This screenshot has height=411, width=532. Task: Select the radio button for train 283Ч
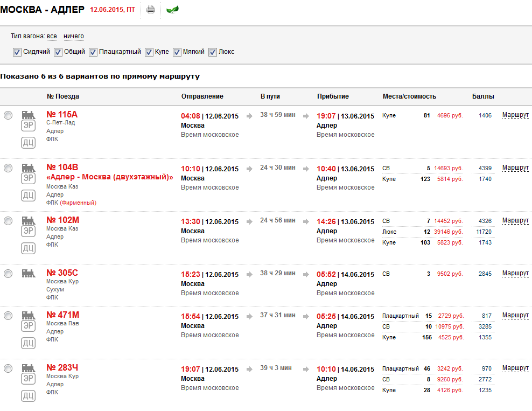coord(8,368)
